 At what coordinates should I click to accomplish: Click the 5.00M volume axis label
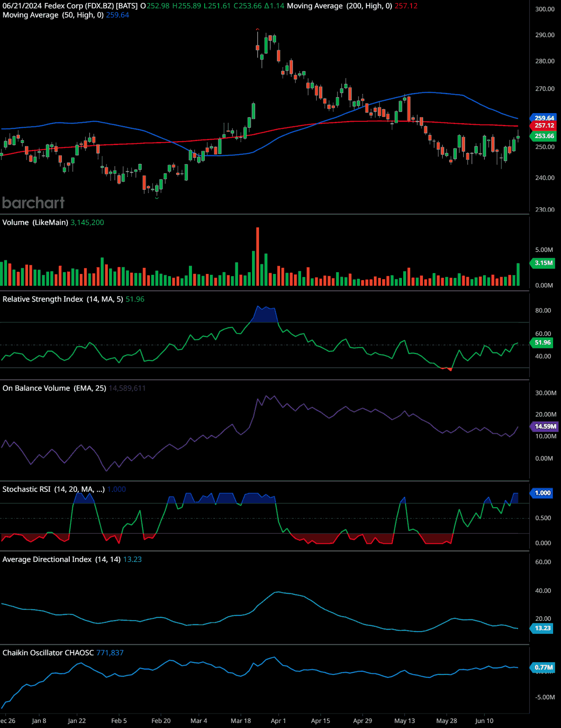[x=544, y=250]
